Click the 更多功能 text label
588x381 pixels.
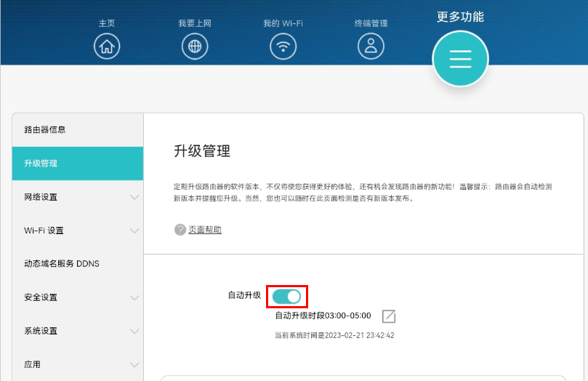pos(460,17)
